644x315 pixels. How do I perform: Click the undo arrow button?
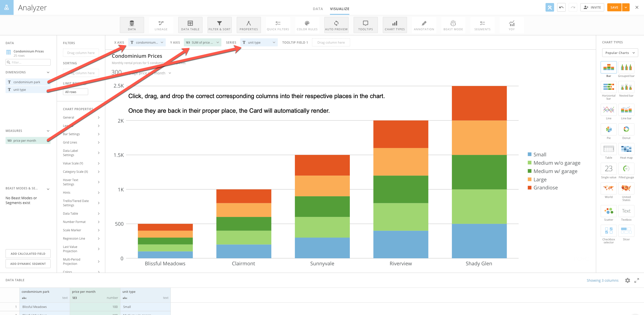[x=561, y=7]
